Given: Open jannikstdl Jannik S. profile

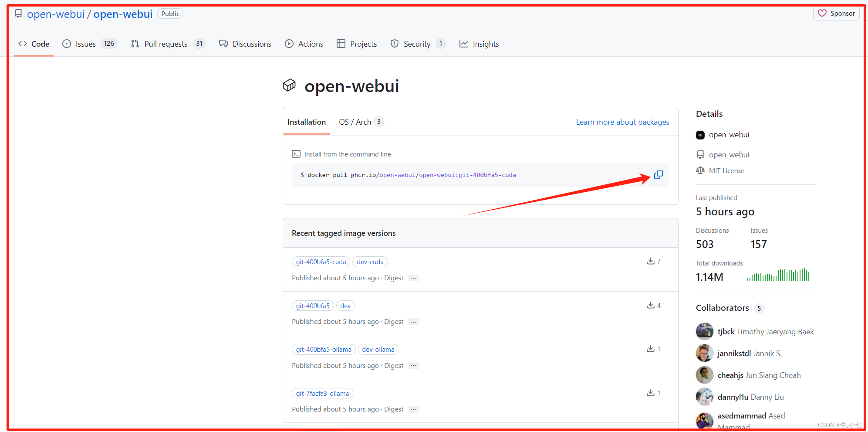Looking at the screenshot, I should coord(750,354).
